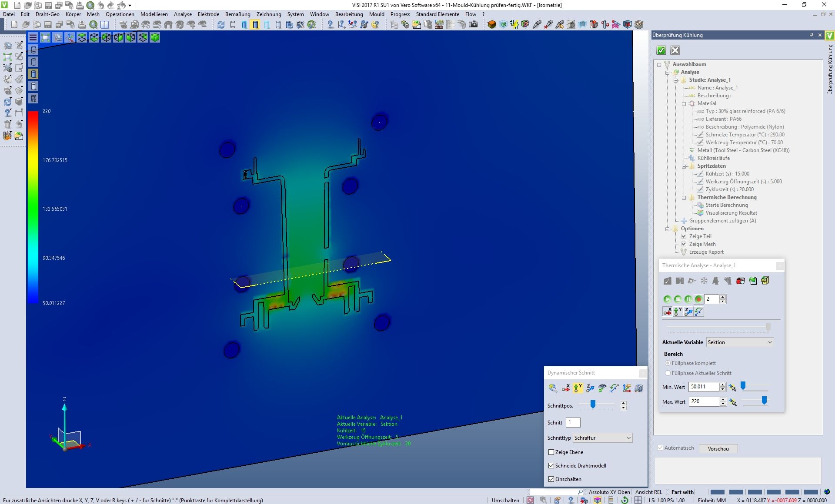Select Füllphase Aktueller Schritt radio button
This screenshot has width=835, height=504.
point(668,373)
